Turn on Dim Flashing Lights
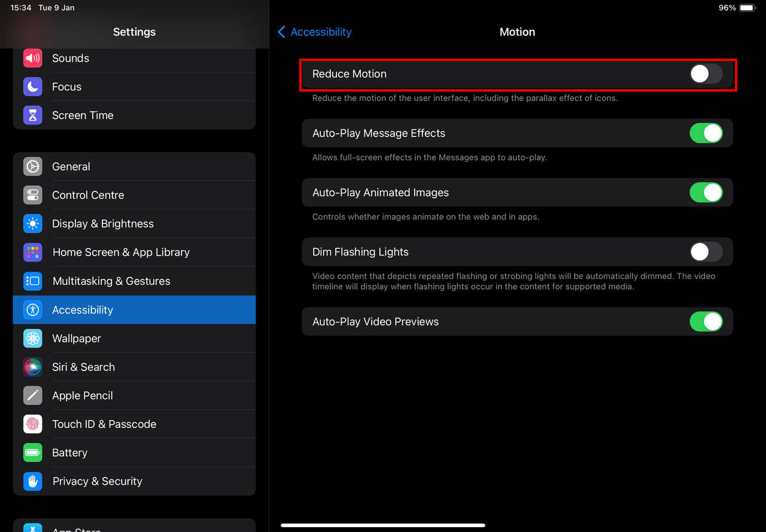766x532 pixels. point(706,252)
